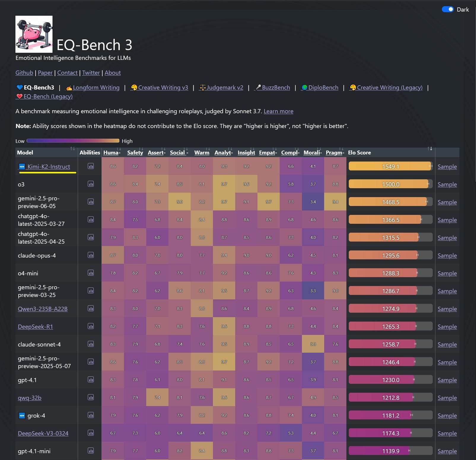Click the Low-High heatmap gradient legend
476x460 pixels.
(73, 141)
